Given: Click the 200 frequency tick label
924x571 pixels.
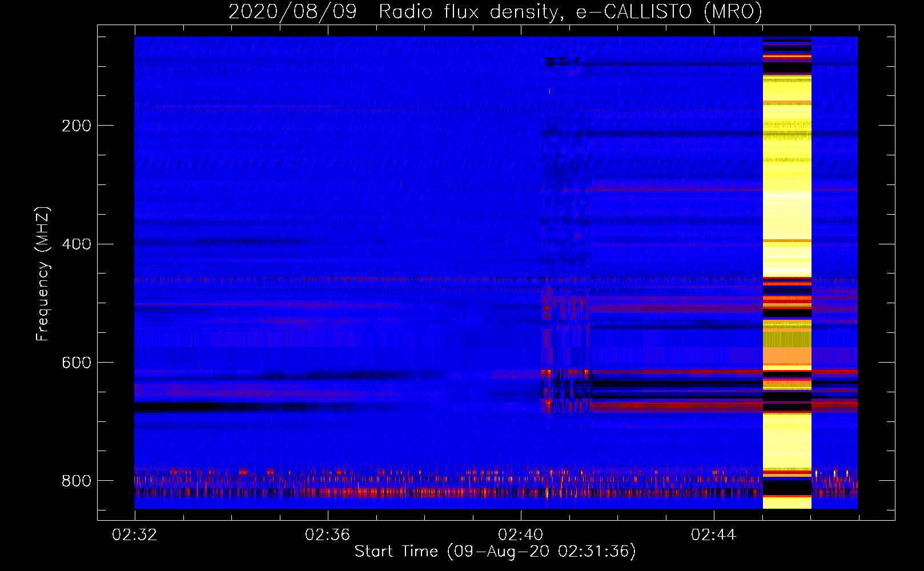Looking at the screenshot, I should click(x=77, y=126).
